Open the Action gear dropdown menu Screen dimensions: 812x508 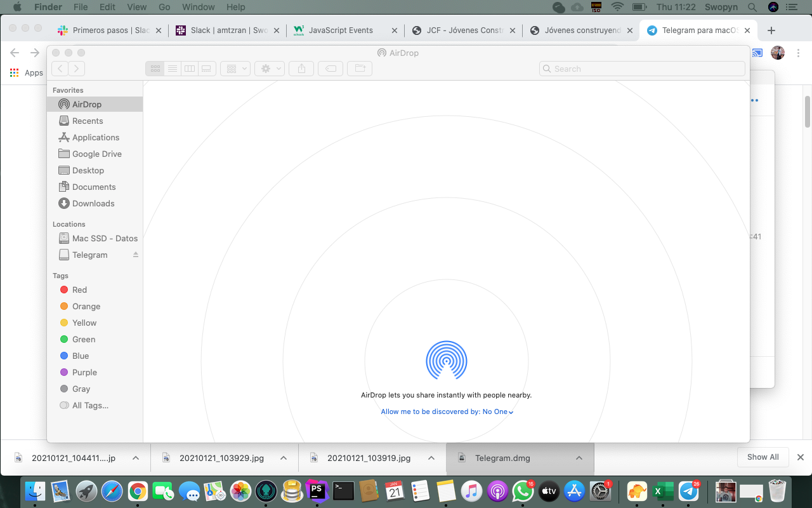270,69
